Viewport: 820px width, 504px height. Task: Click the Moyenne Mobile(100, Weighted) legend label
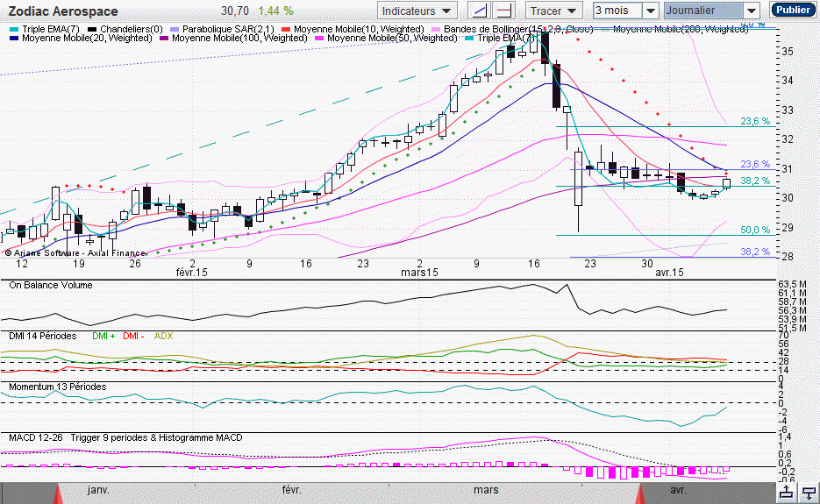(239, 39)
